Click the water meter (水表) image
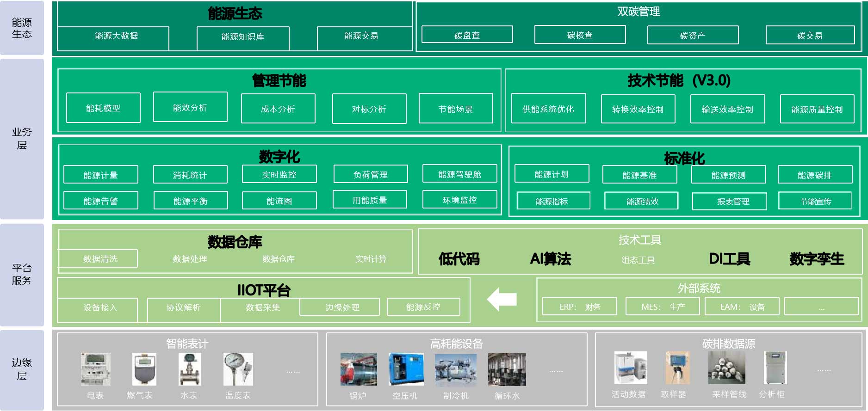Viewport: 868px width, 411px height. click(190, 369)
